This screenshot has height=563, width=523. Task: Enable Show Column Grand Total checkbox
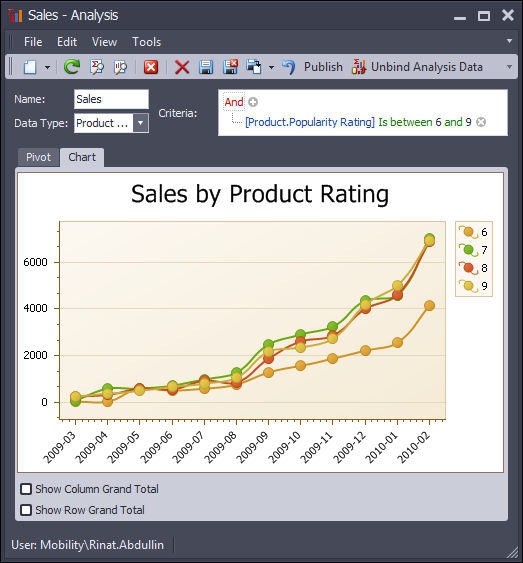tap(26, 489)
